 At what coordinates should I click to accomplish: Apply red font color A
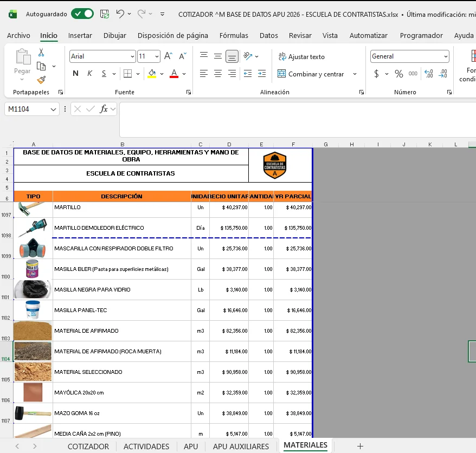[174, 74]
